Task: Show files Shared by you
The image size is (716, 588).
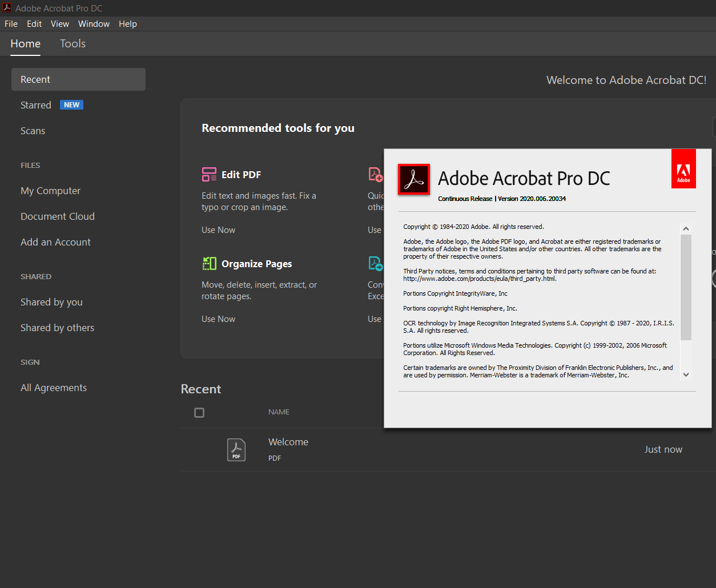Action: (51, 302)
